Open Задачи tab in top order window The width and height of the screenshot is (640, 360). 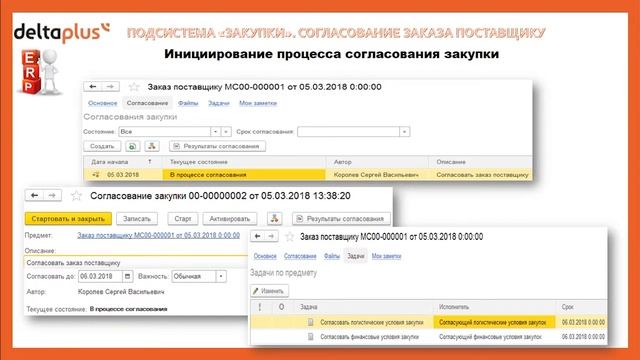219,103
